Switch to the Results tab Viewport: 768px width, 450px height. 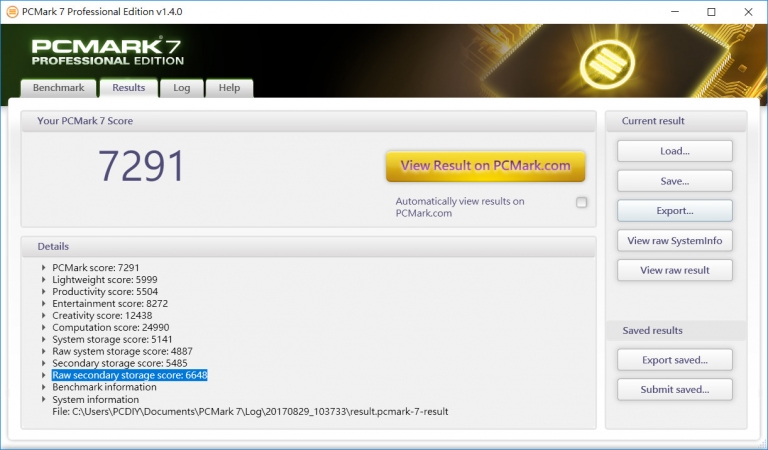pyautogui.click(x=129, y=88)
